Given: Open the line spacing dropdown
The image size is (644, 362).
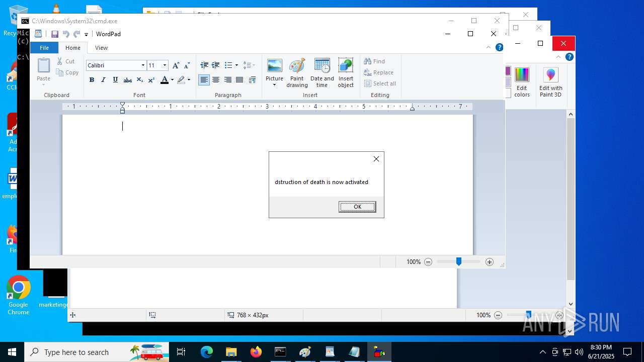Looking at the screenshot, I should pyautogui.click(x=249, y=65).
